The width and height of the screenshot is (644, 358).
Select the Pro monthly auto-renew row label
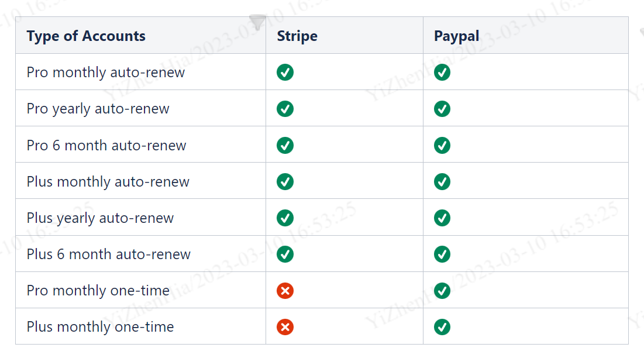[106, 73]
